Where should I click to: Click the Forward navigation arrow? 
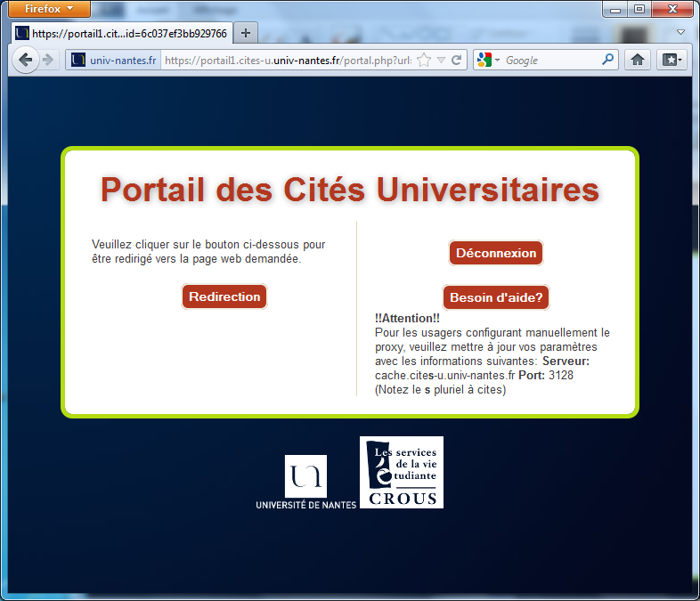(48, 60)
